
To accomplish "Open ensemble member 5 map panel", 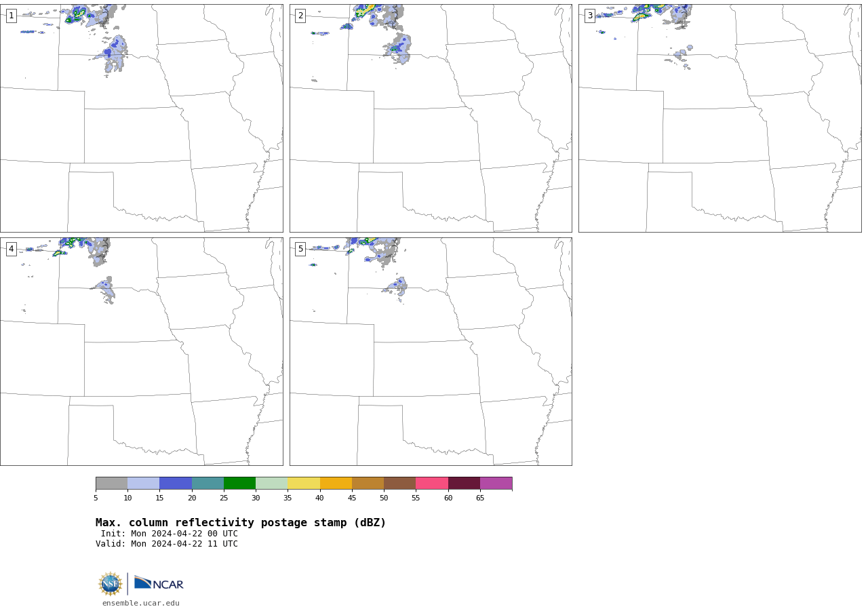I will (x=431, y=351).
